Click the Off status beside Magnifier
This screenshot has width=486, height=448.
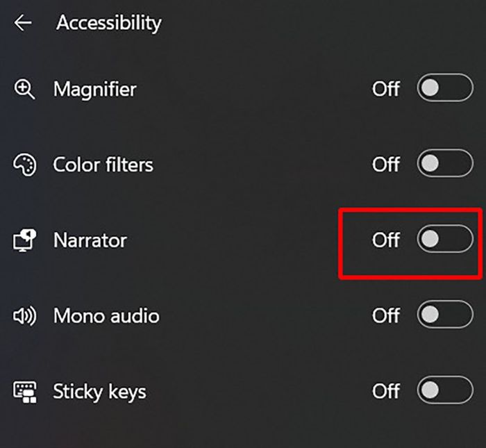386,90
